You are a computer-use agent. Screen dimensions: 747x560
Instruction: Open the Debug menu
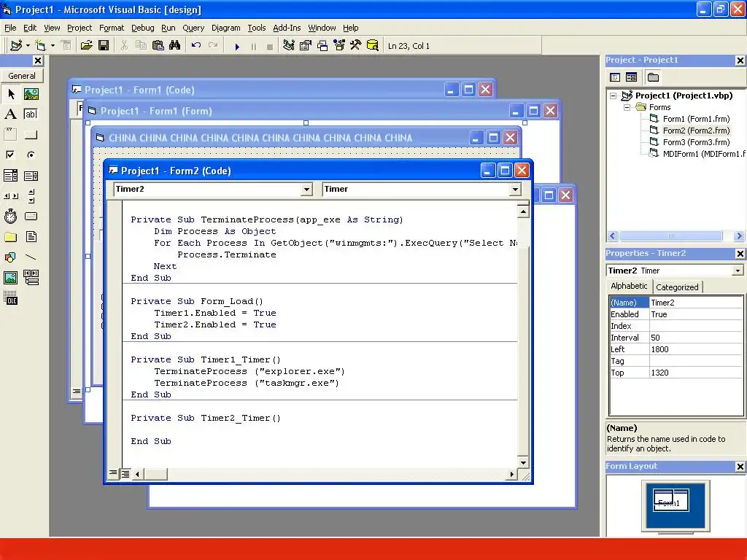click(x=142, y=28)
